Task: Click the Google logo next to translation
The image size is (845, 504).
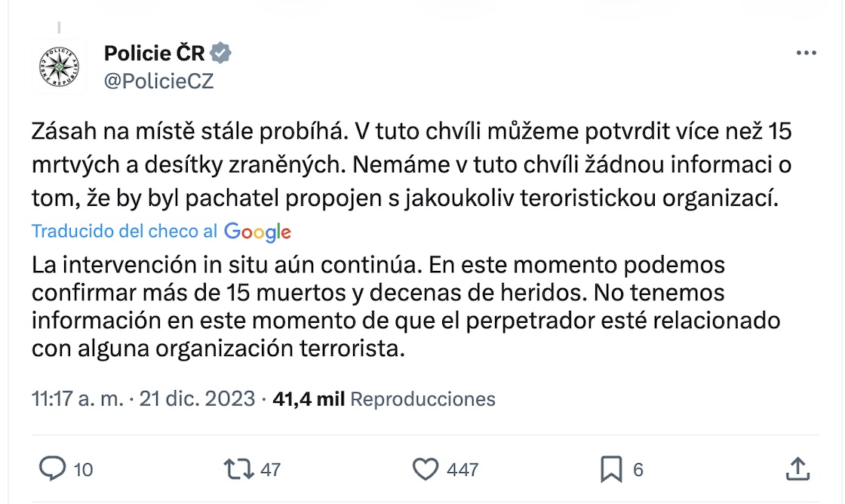Action: point(257,232)
